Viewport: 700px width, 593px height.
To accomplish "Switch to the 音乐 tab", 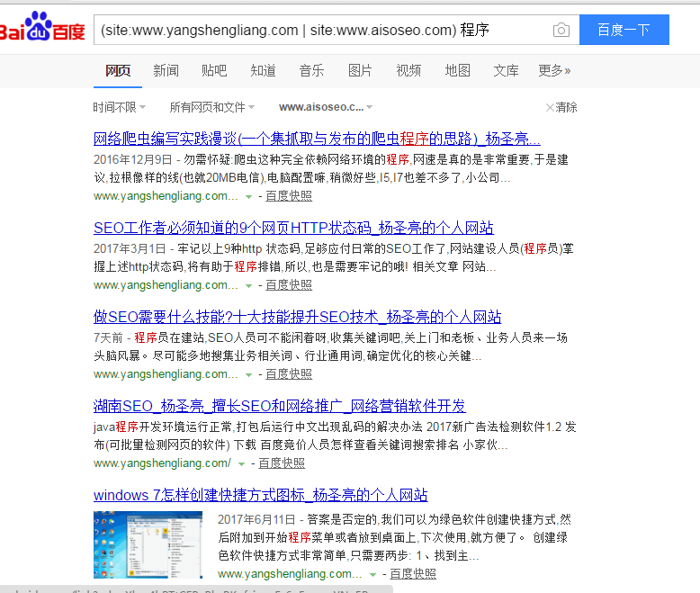I will [x=311, y=70].
